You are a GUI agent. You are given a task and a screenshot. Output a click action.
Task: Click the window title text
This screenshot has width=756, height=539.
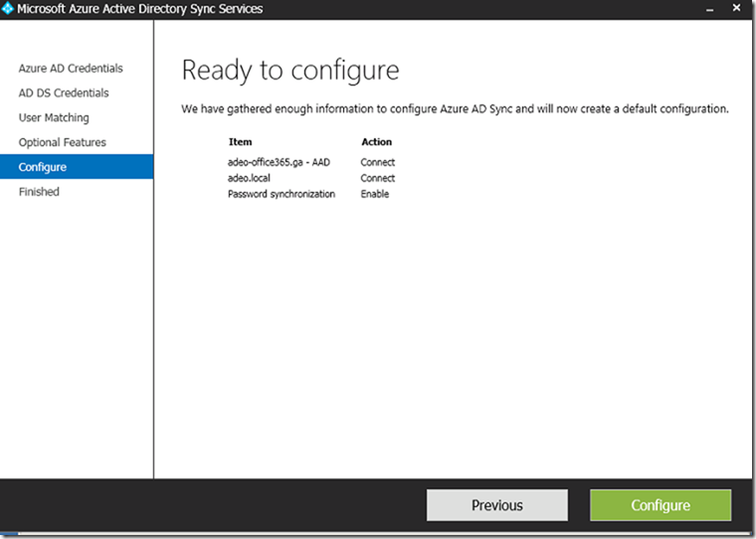[x=140, y=9]
